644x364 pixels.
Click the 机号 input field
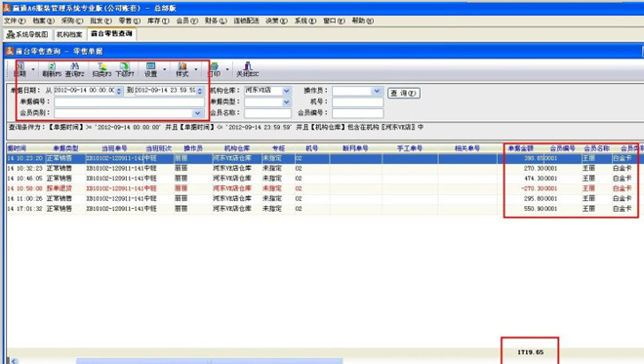[x=357, y=101]
